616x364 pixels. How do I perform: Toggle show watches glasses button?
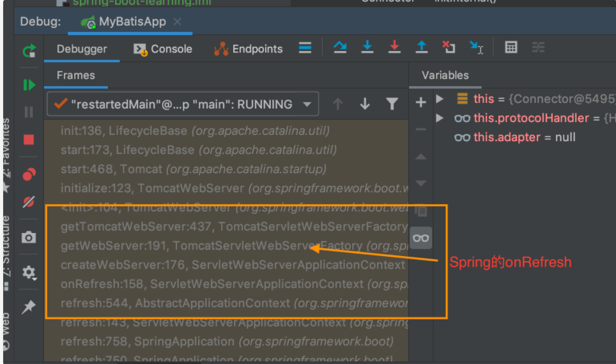[420, 238]
